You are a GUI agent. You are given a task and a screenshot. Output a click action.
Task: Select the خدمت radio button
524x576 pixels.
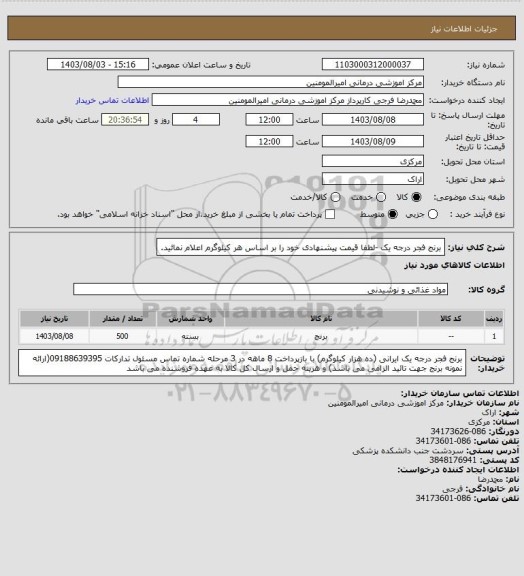coord(381,197)
